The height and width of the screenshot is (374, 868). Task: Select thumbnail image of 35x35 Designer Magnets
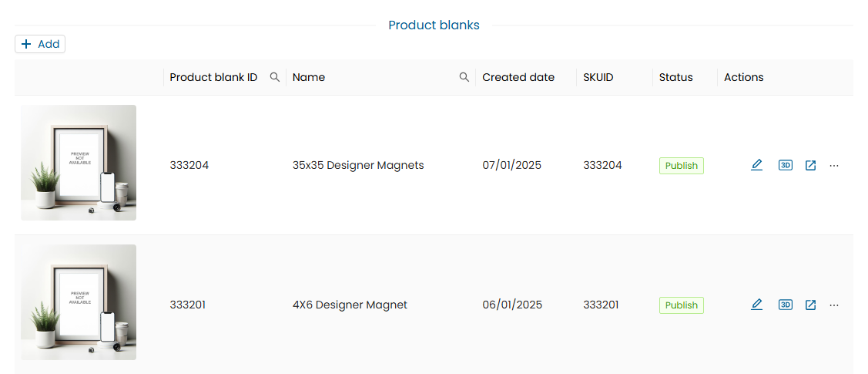(x=79, y=163)
